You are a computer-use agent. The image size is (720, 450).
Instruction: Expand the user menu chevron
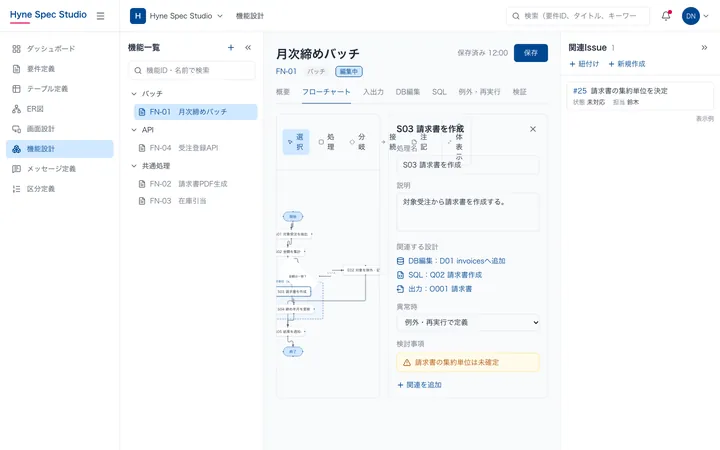pos(706,16)
